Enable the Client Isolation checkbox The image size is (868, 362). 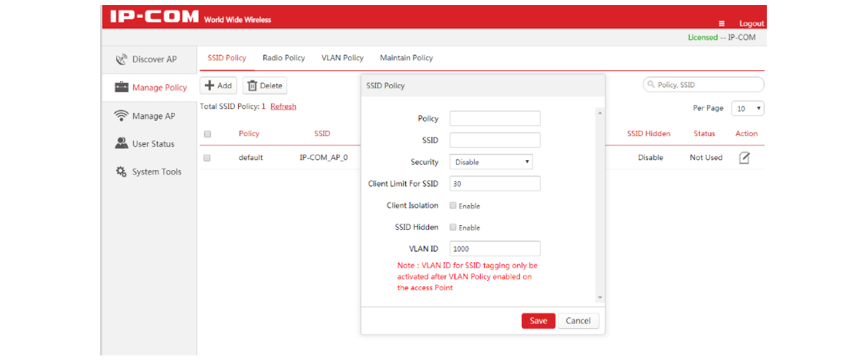tap(454, 206)
